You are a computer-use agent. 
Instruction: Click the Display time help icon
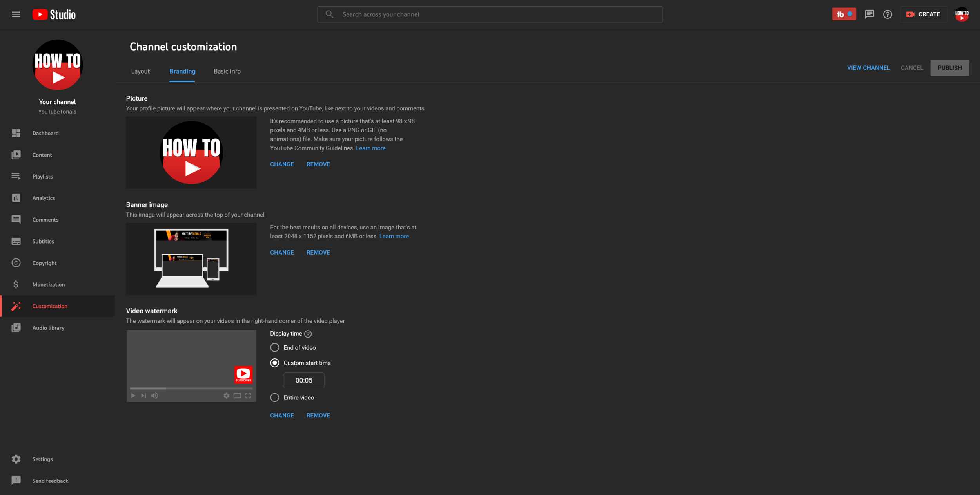[308, 334]
